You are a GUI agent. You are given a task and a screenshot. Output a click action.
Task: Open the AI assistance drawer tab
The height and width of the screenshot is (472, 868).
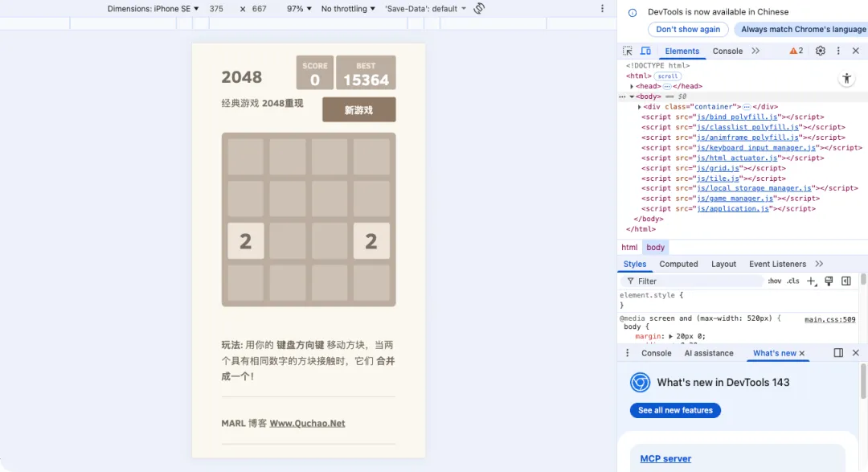(708, 353)
